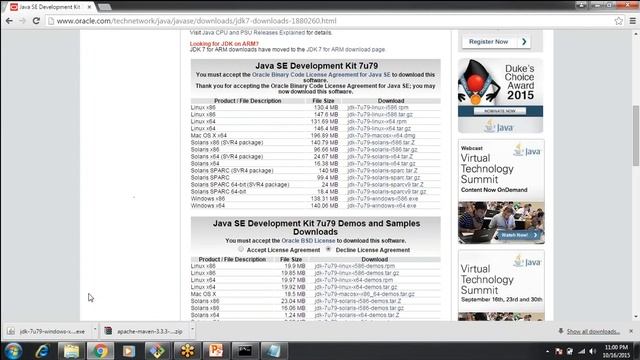Close the Java SE Development Kit tab
This screenshot has width=640, height=360.
point(89,7)
